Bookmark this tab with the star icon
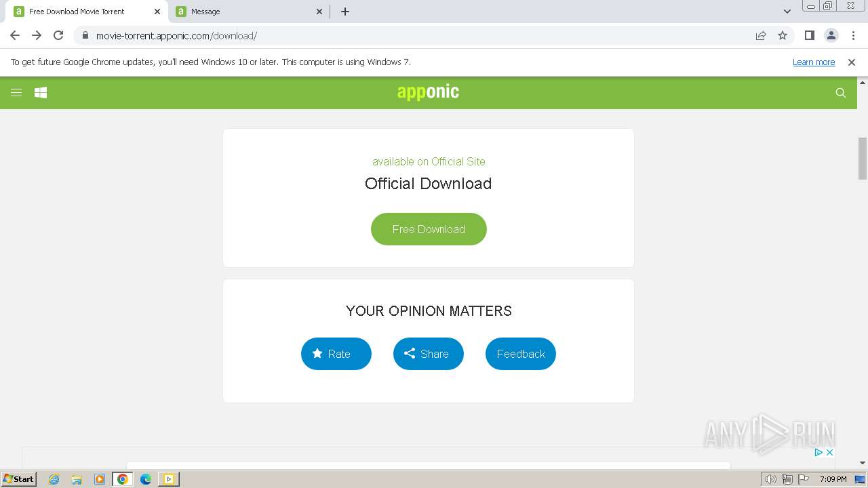Screen dimensions: 868x488 coord(783,35)
